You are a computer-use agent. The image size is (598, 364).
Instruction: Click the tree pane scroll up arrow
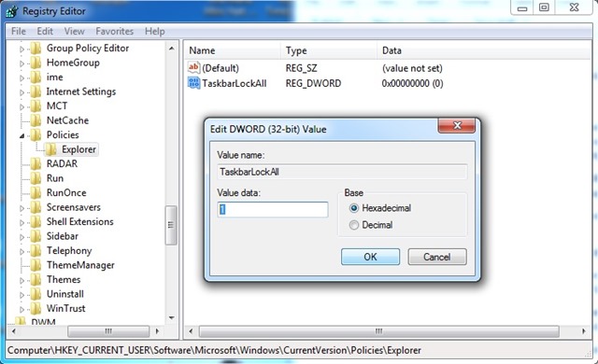point(171,49)
